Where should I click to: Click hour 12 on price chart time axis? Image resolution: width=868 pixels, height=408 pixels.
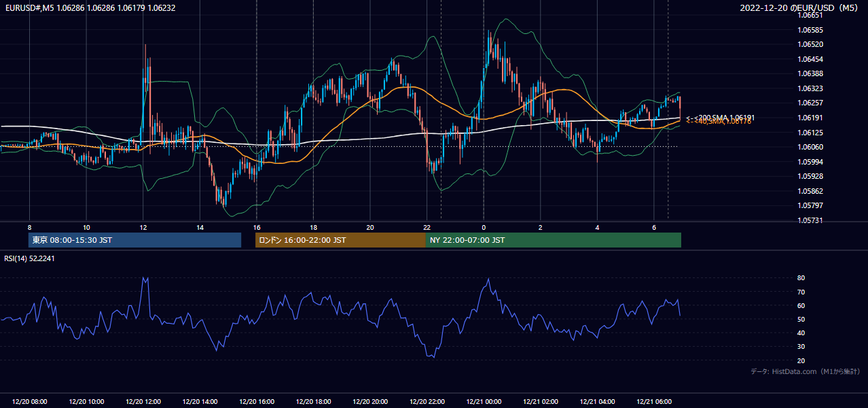pos(143,227)
